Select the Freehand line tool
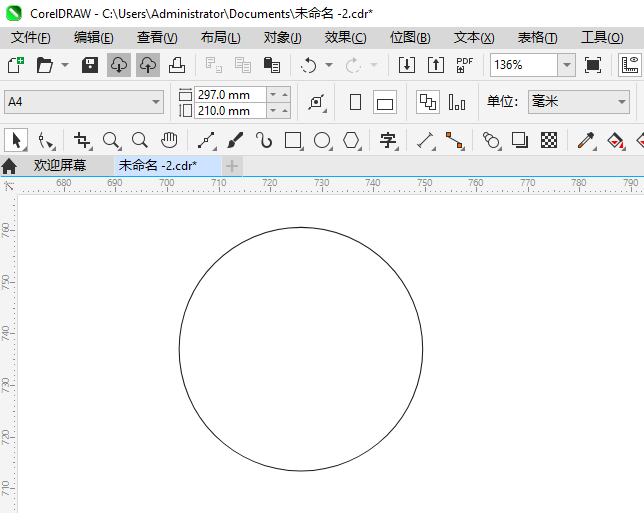The height and width of the screenshot is (513, 644). tap(207, 140)
